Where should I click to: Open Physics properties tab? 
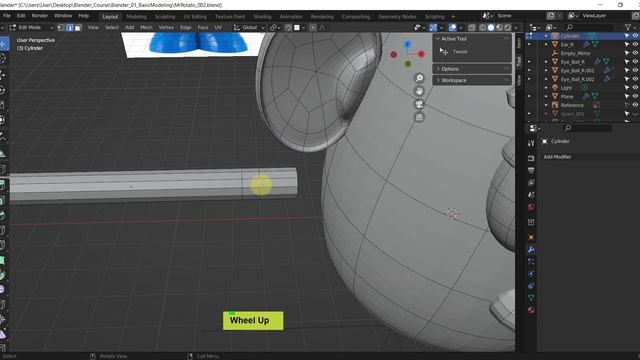pos(531,273)
